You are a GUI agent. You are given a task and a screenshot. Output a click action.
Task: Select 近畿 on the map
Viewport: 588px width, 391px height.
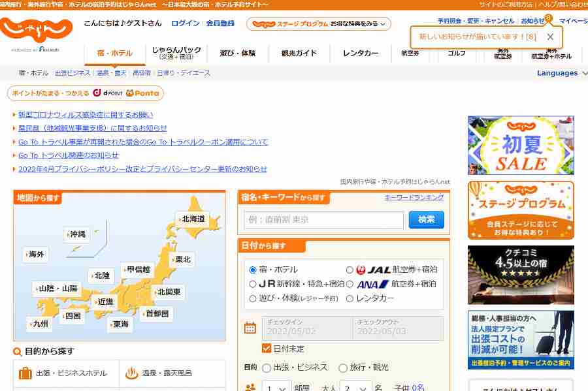click(x=105, y=302)
